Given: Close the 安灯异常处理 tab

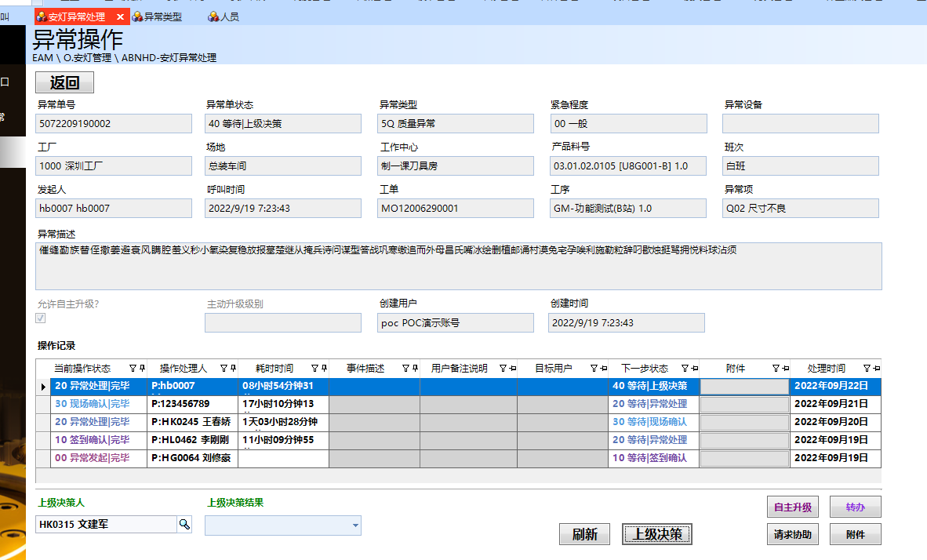Looking at the screenshot, I should click(120, 16).
